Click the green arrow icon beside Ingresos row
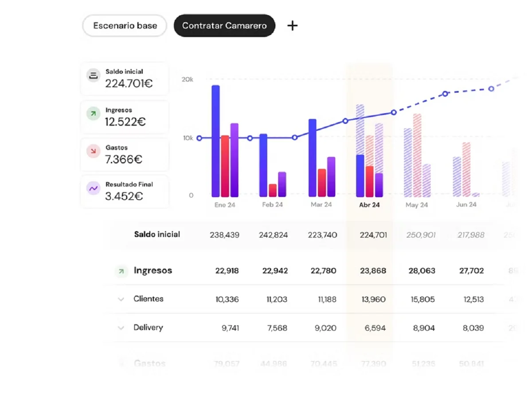 pyautogui.click(x=121, y=271)
